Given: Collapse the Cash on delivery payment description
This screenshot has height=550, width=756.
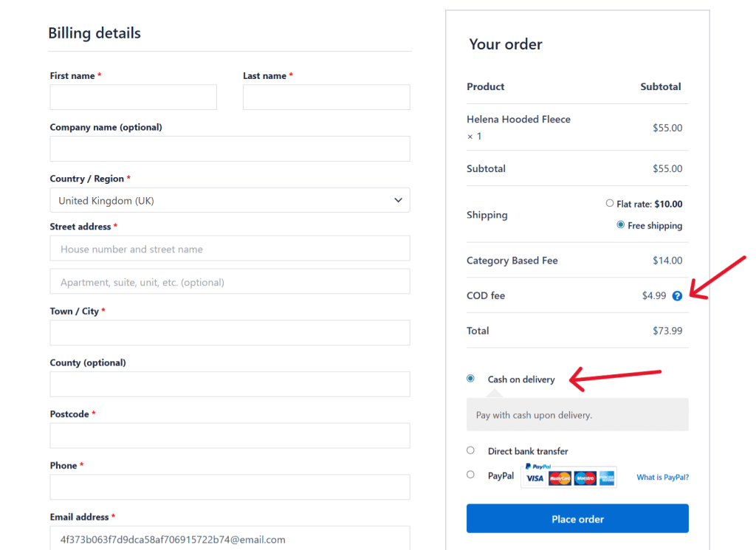Looking at the screenshot, I should click(x=470, y=378).
